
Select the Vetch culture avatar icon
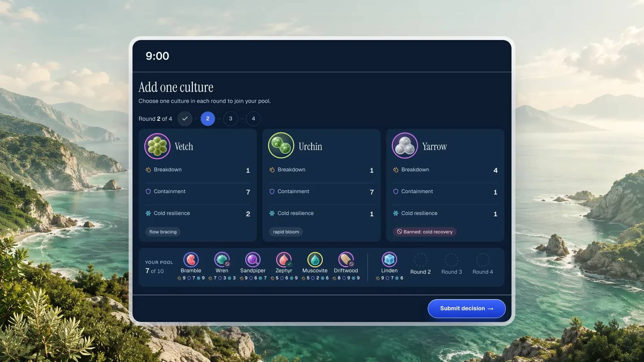tap(157, 146)
